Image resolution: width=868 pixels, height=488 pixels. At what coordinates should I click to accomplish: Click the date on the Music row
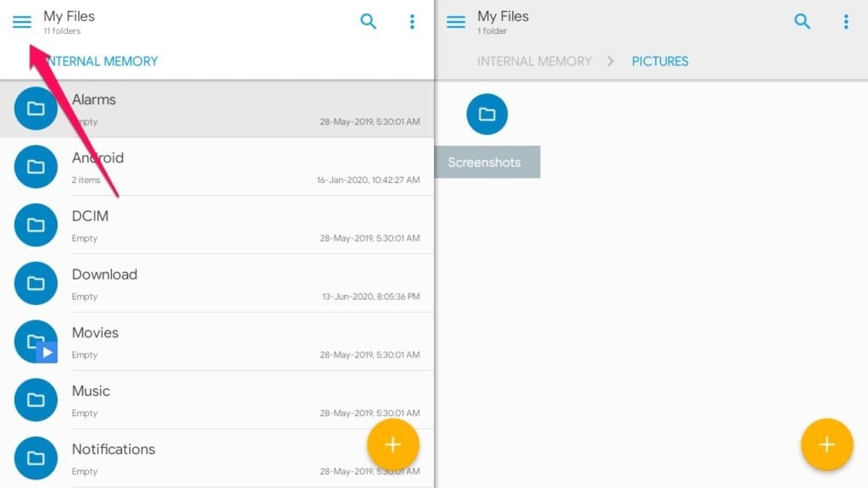click(x=370, y=413)
